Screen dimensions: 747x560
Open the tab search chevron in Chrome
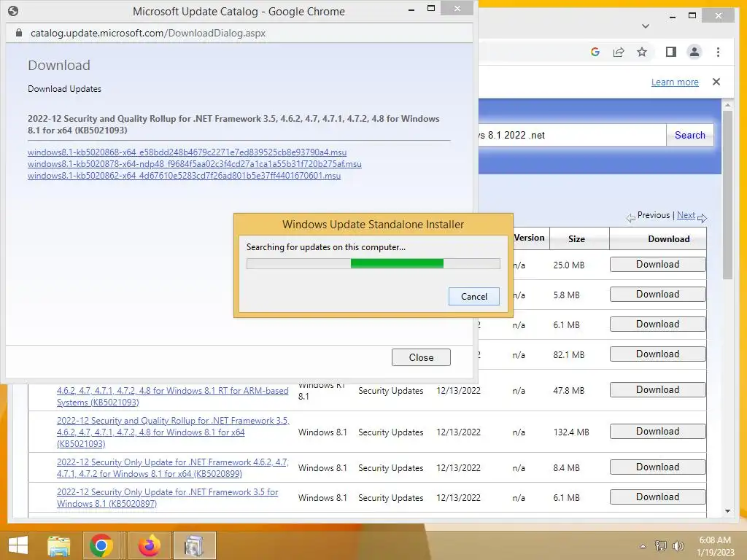646,26
